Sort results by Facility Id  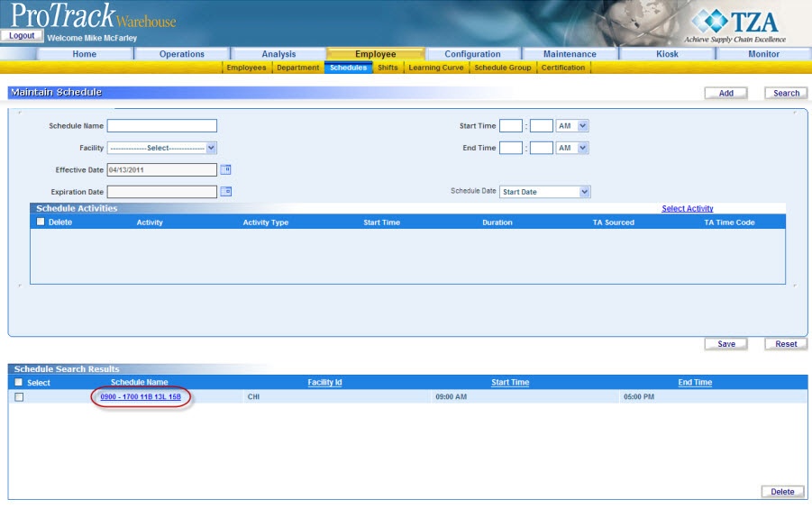324,382
